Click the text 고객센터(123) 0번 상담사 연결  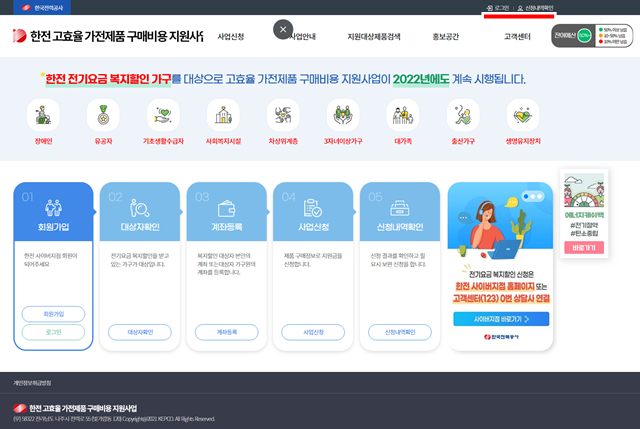tap(501, 298)
